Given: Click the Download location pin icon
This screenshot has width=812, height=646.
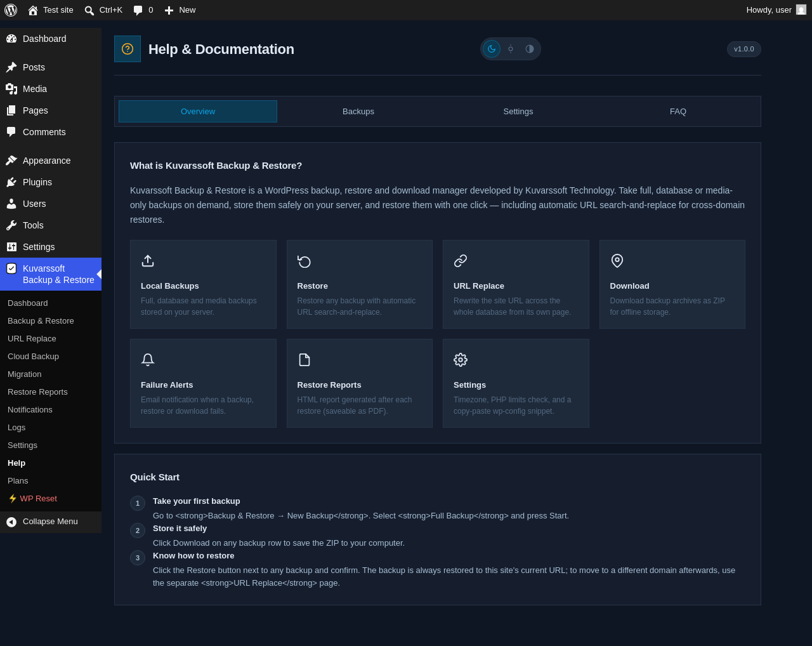Looking at the screenshot, I should tap(617, 261).
